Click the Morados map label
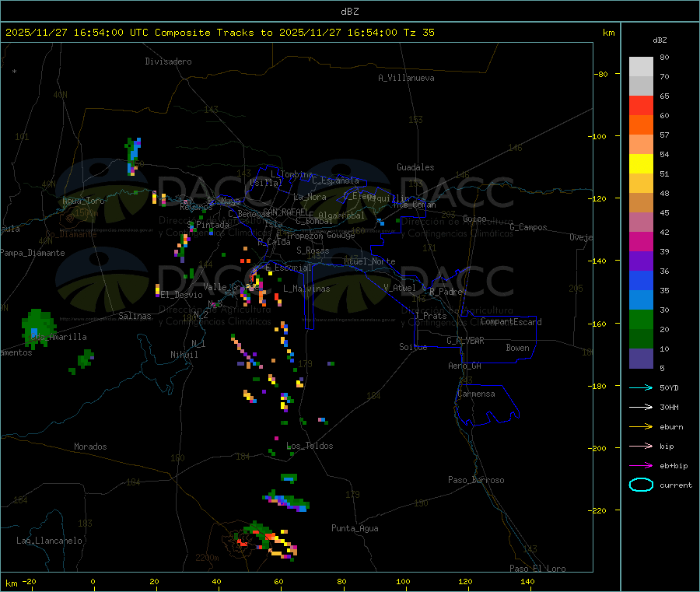 pos(91,447)
